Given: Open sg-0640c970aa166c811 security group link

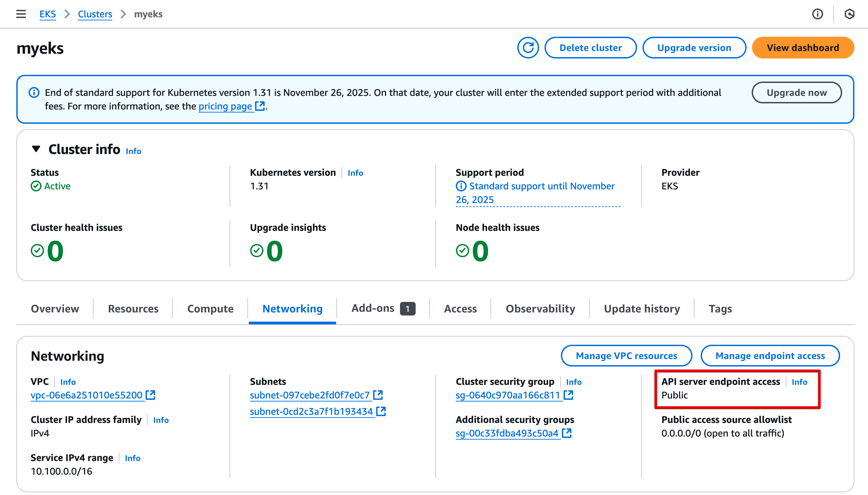Looking at the screenshot, I should 508,395.
